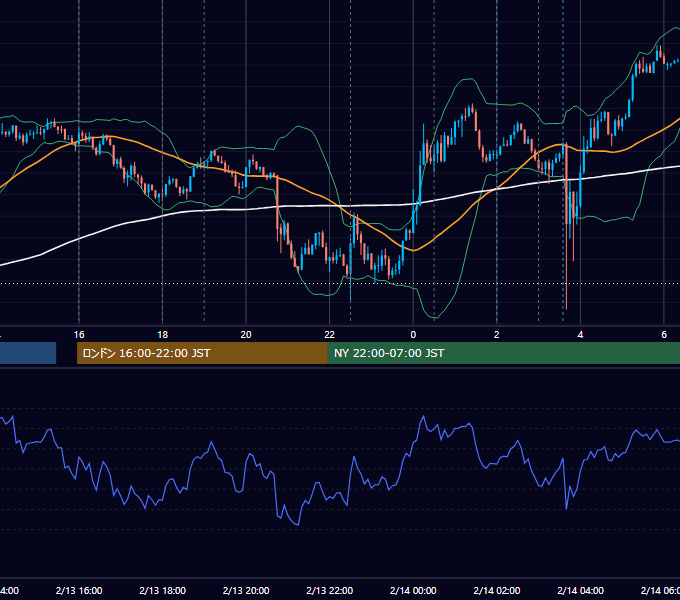Click the 2/13 20:00 date label

[246, 590]
